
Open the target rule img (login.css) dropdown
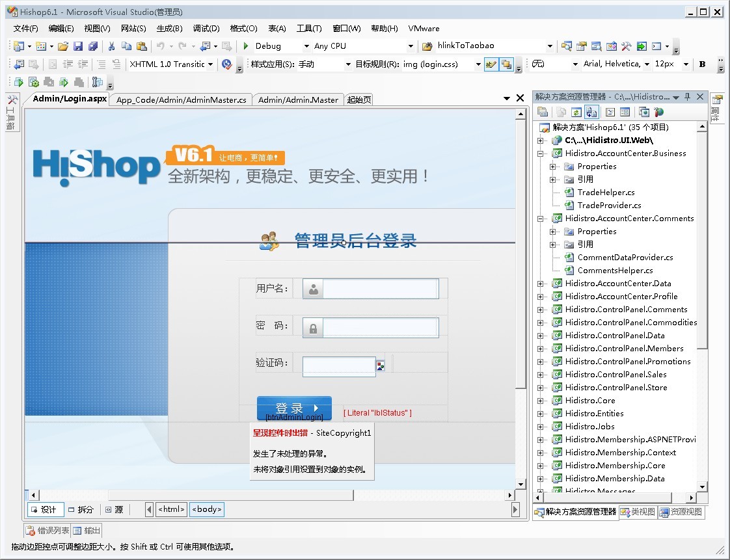click(478, 64)
